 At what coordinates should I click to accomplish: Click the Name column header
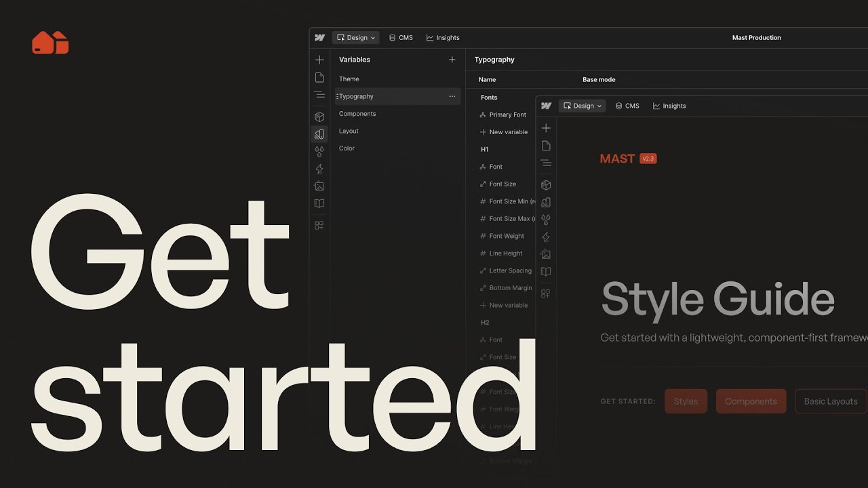[487, 80]
